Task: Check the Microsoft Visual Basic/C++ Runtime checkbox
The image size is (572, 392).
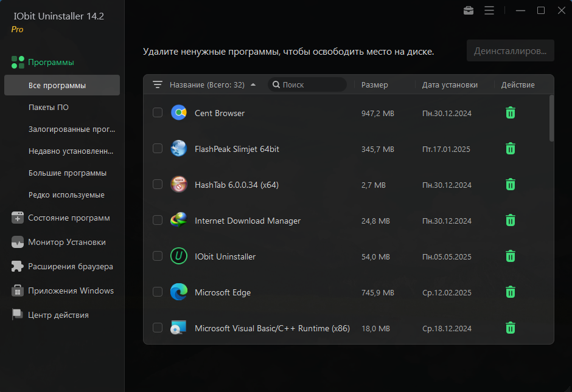Action: pos(158,328)
